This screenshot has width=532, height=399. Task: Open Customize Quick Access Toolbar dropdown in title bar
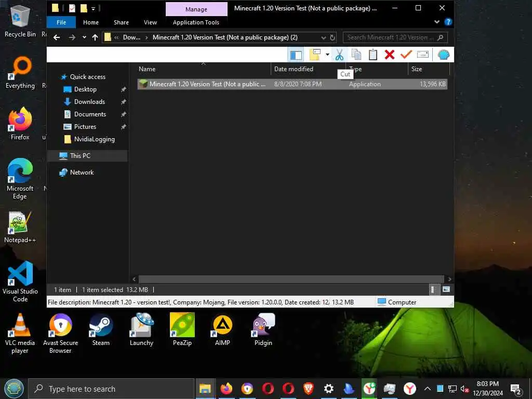coord(93,8)
